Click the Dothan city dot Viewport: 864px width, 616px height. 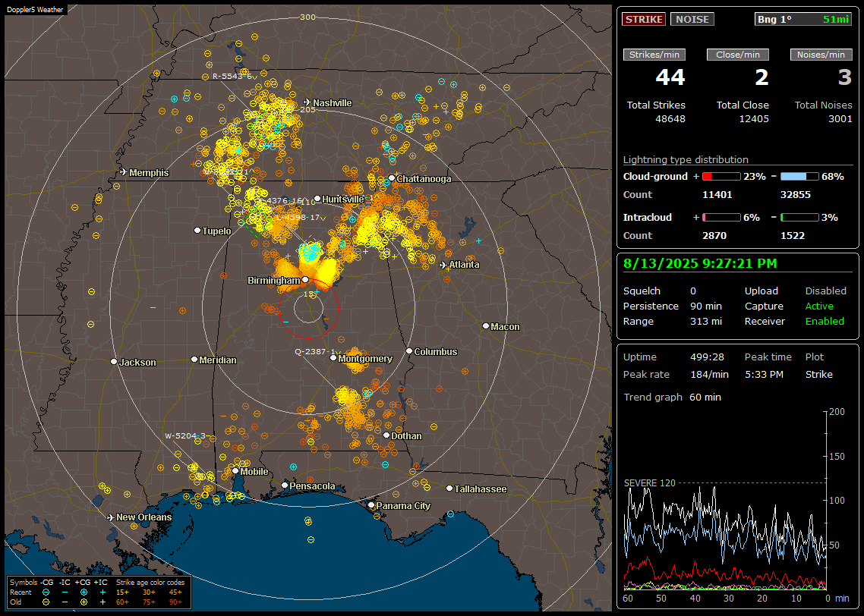tap(386, 435)
